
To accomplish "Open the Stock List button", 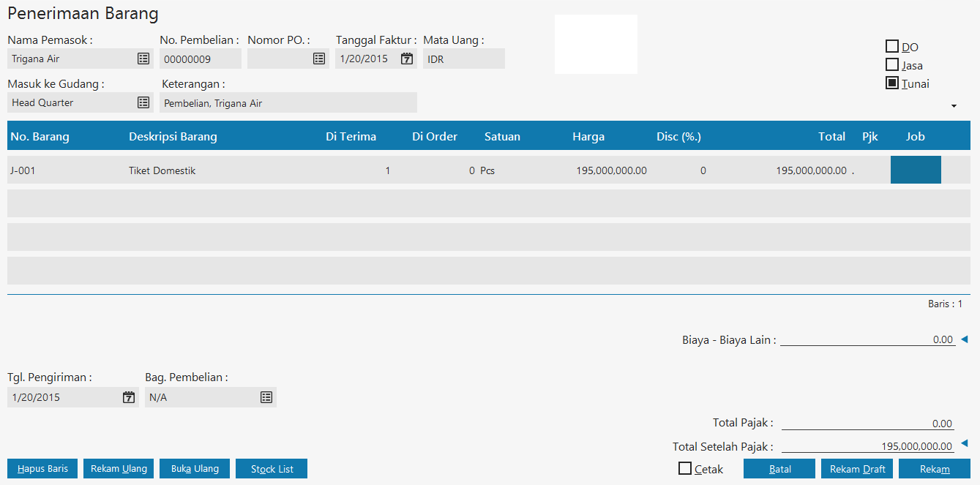I will (272, 469).
